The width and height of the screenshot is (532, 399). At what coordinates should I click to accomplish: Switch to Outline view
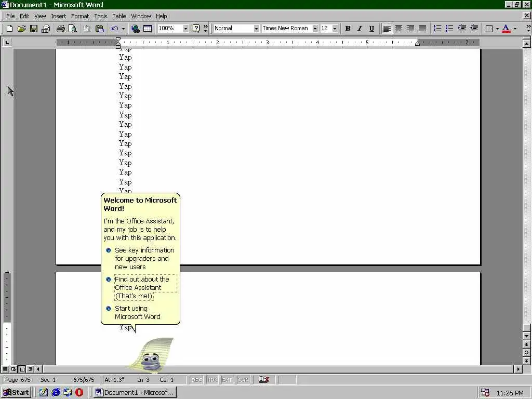[x=31, y=369]
